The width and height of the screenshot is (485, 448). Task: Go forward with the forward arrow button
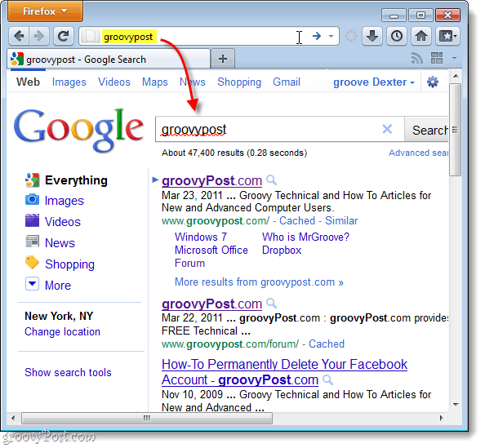[39, 36]
